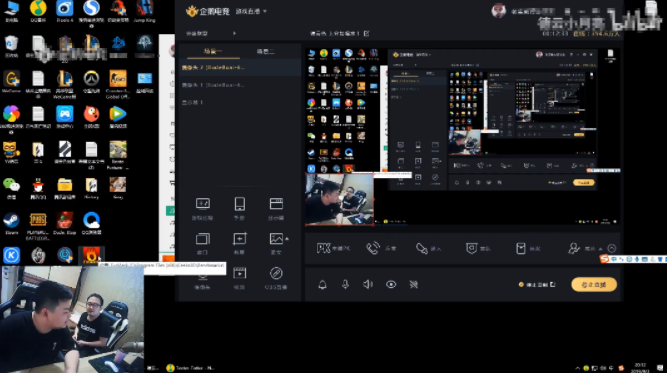The height and width of the screenshot is (373, 667).
Task: Open the Tester Totter taskbar item
Action: click(190, 368)
